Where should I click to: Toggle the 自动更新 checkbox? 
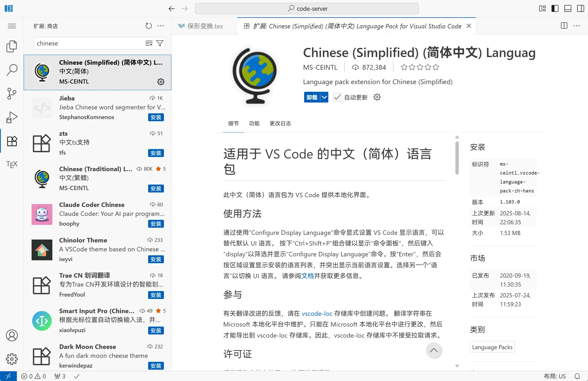(337, 97)
